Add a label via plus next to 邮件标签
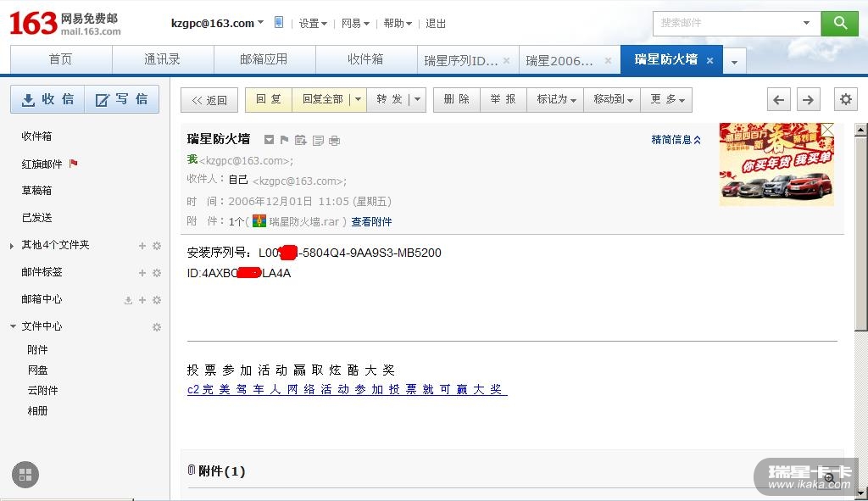The height and width of the screenshot is (501, 868). click(142, 272)
